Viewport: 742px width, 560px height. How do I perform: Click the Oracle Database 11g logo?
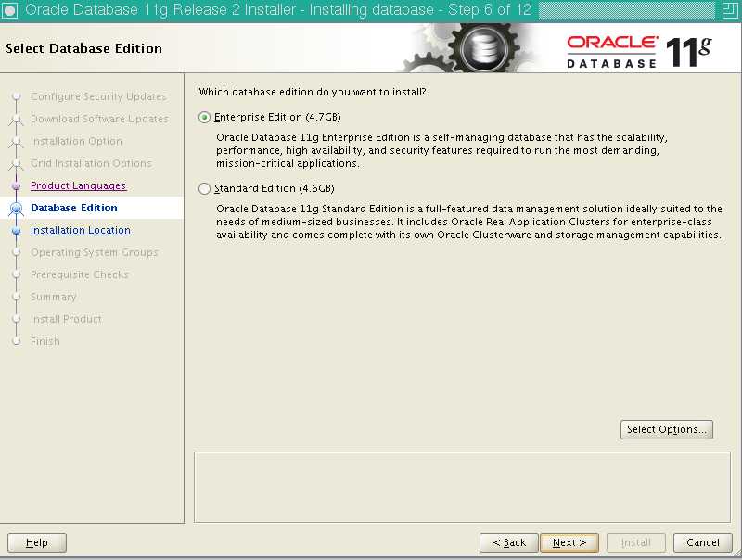point(639,51)
